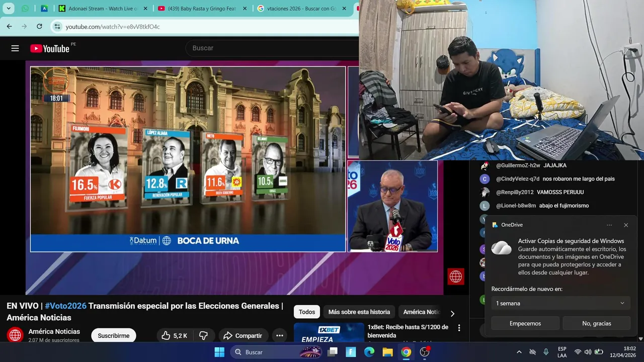This screenshot has width=644, height=362.
Task: Click the globe watermark on the video
Action: [x=456, y=277]
